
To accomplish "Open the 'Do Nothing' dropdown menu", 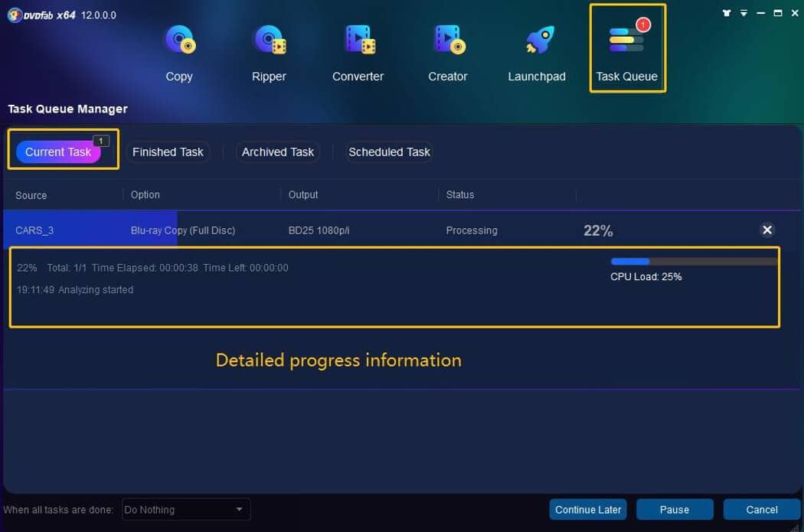I will point(185,509).
